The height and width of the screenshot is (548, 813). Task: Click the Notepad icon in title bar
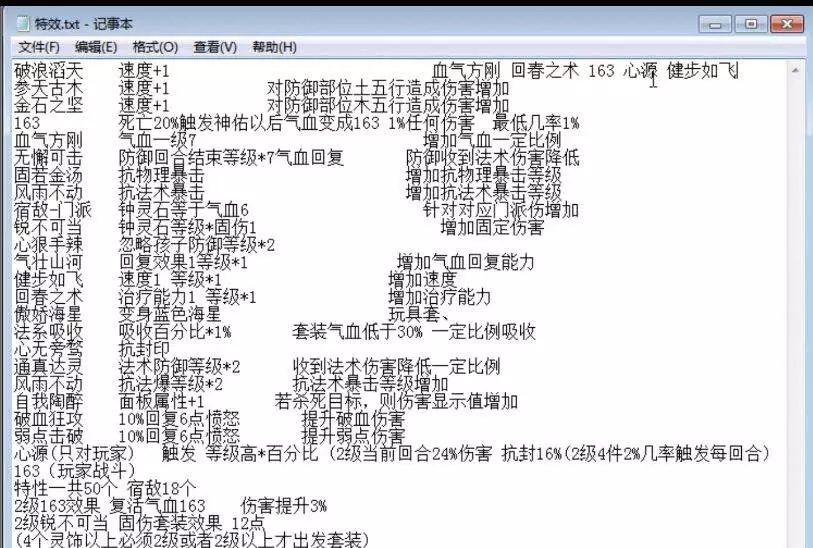click(22, 23)
